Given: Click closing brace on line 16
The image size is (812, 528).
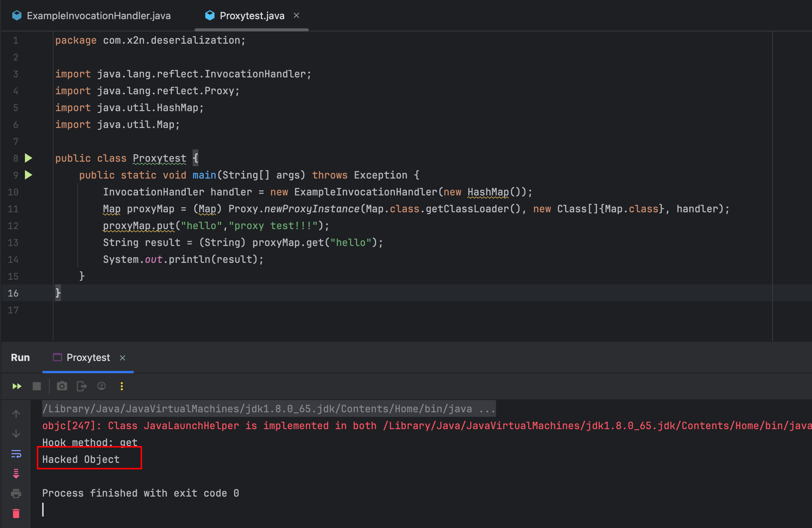Looking at the screenshot, I should tap(58, 293).
